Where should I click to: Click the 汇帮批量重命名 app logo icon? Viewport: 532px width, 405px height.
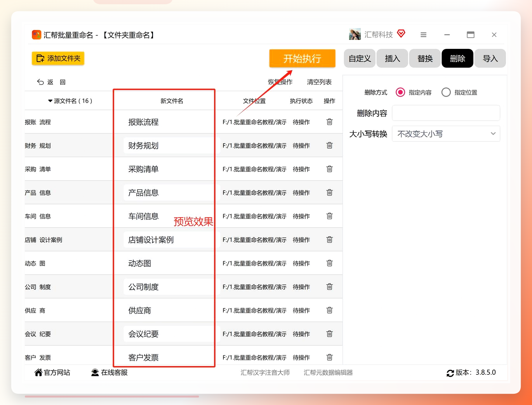tap(37, 35)
